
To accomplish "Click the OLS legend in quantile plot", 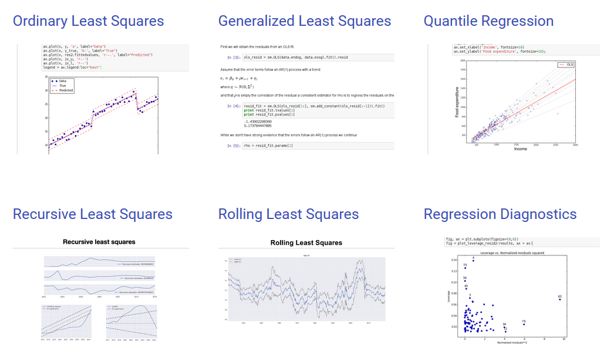I will pyautogui.click(x=566, y=65).
